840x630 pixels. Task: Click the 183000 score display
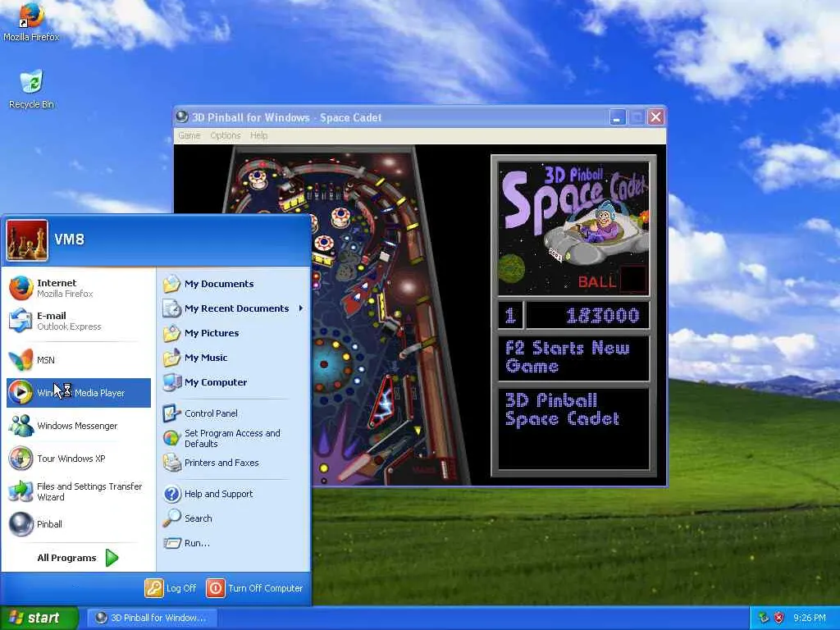tap(587, 316)
